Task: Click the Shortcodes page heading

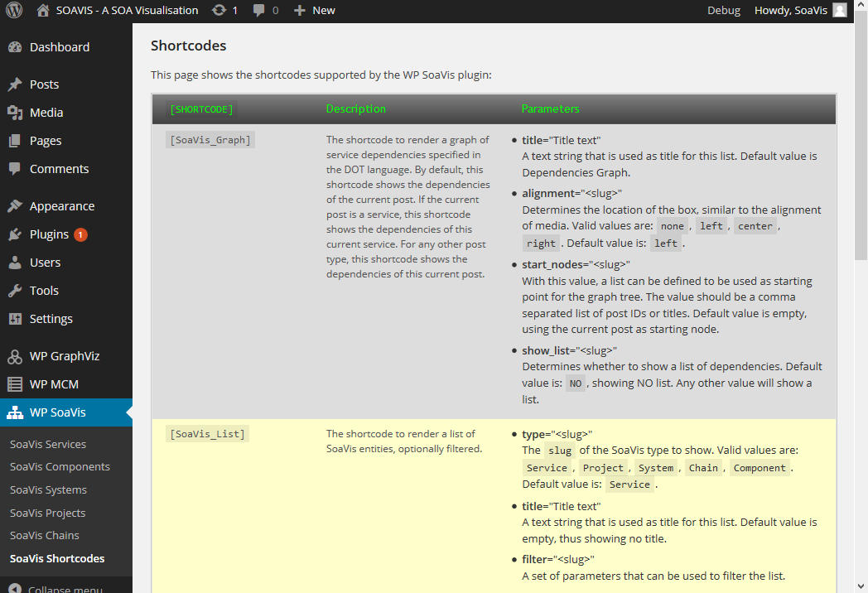Action: [x=188, y=46]
